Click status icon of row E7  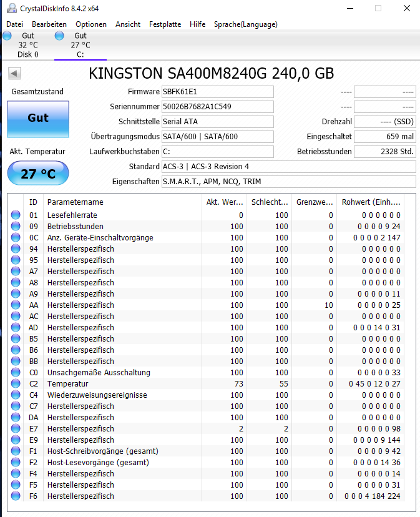tap(16, 428)
